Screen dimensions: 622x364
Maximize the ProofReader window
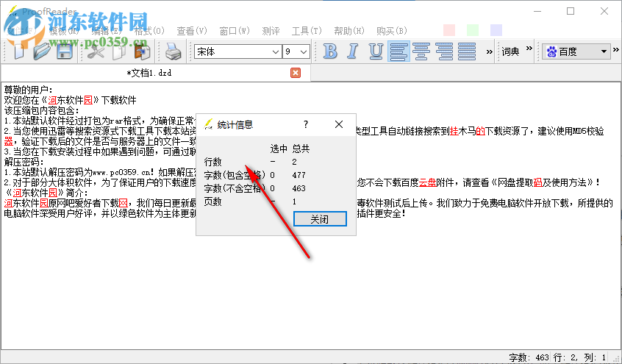click(x=571, y=11)
